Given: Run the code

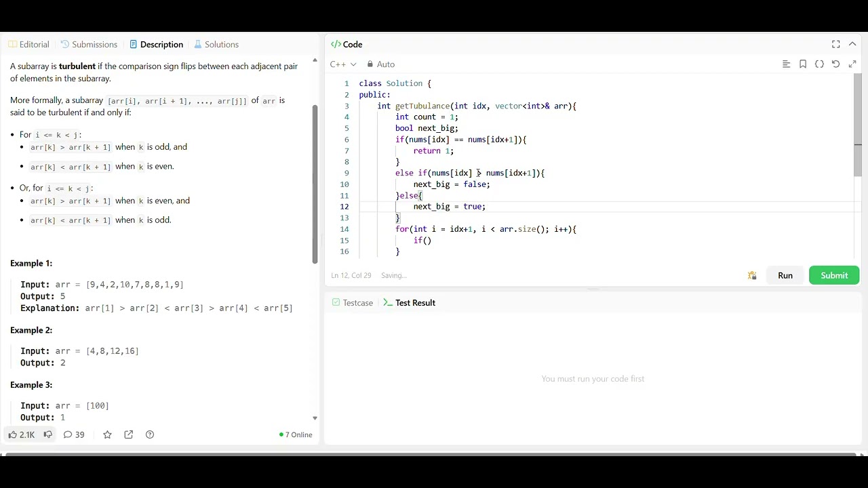Looking at the screenshot, I should [785, 275].
